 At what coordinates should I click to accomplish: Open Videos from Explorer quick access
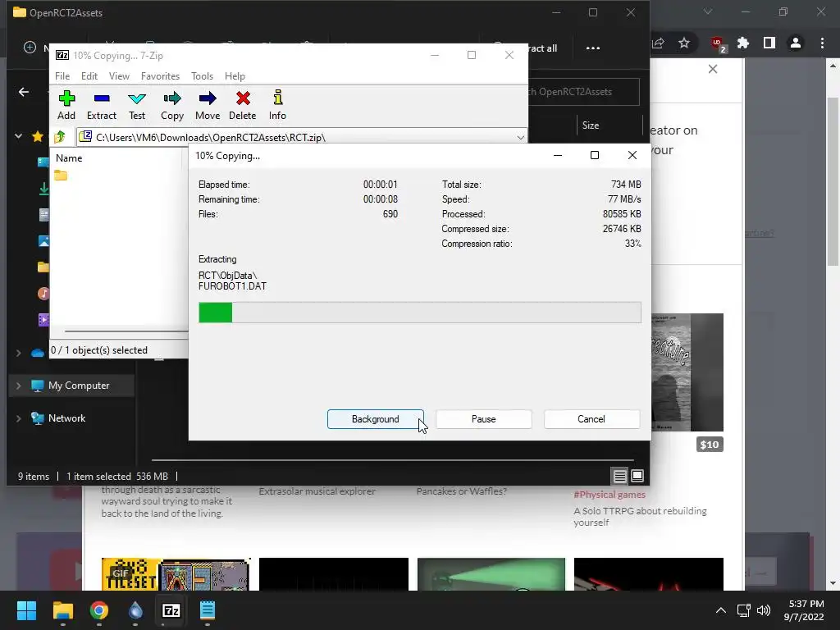click(43, 320)
